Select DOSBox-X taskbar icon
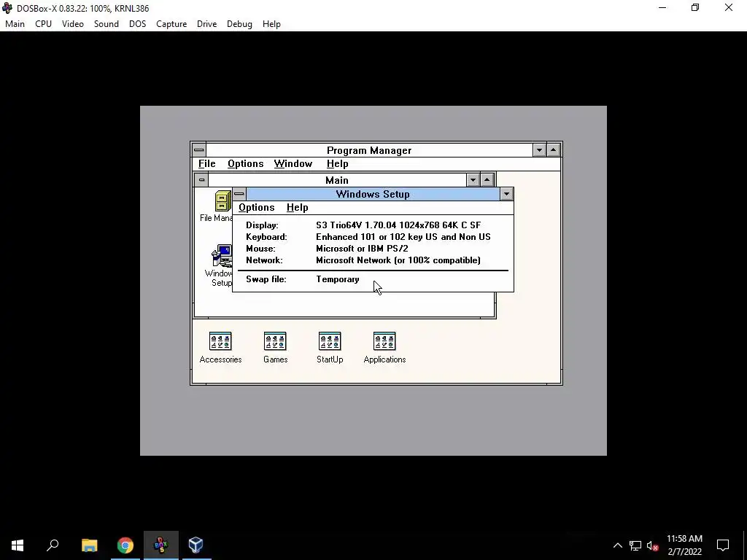747x560 pixels. 161,545
